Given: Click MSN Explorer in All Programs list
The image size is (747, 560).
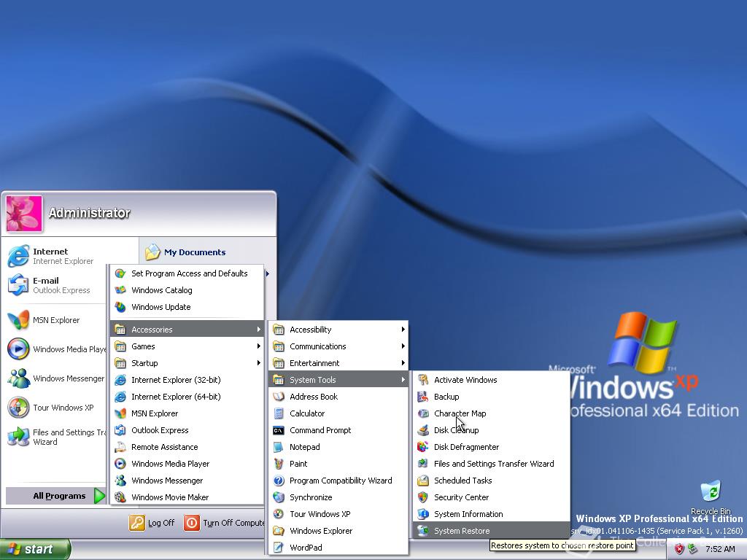Looking at the screenshot, I should (187, 413).
